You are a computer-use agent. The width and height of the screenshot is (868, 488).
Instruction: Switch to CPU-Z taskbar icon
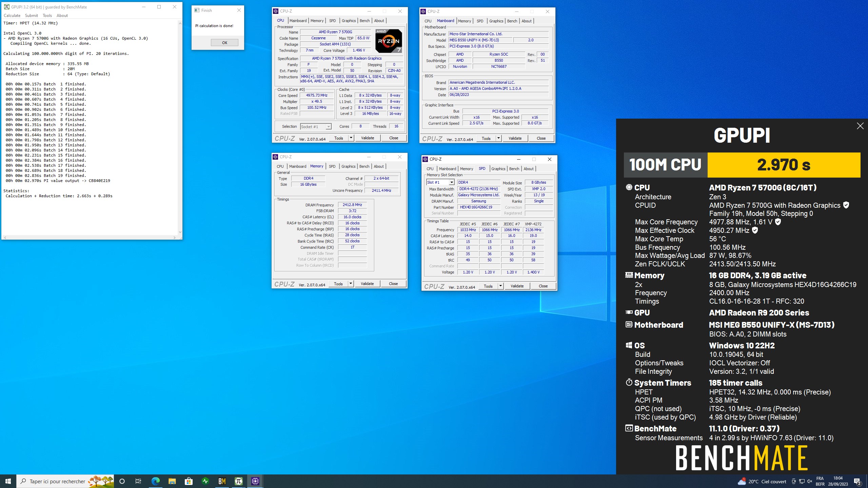tap(255, 481)
